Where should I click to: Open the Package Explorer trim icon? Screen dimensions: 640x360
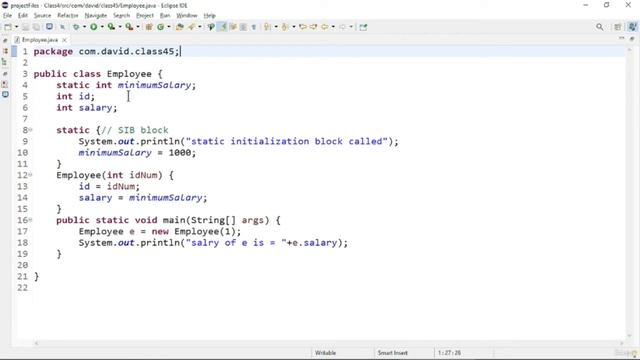(x=5, y=51)
